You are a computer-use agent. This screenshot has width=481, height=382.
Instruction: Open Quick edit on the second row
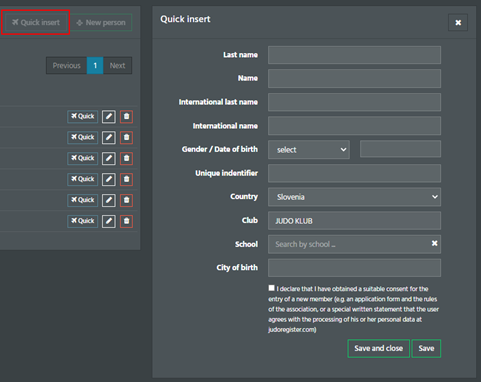(83, 137)
